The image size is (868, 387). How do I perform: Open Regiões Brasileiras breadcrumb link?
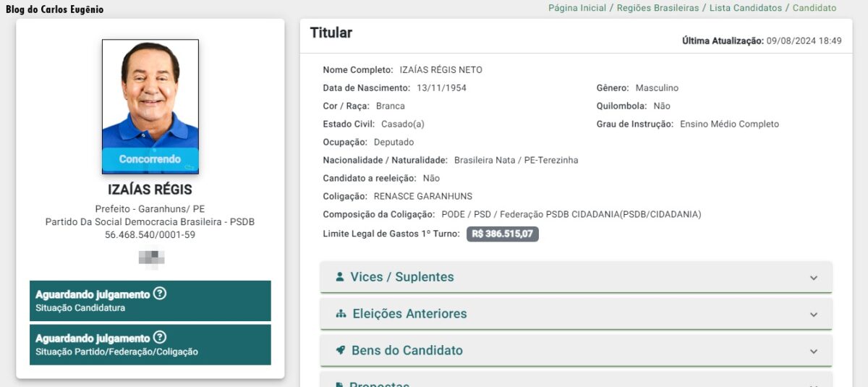coord(658,8)
